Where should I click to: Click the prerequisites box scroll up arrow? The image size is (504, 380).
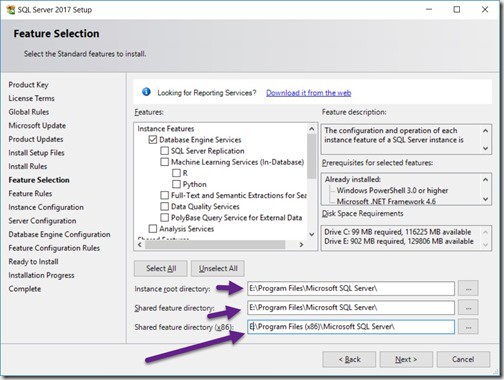coord(485,180)
